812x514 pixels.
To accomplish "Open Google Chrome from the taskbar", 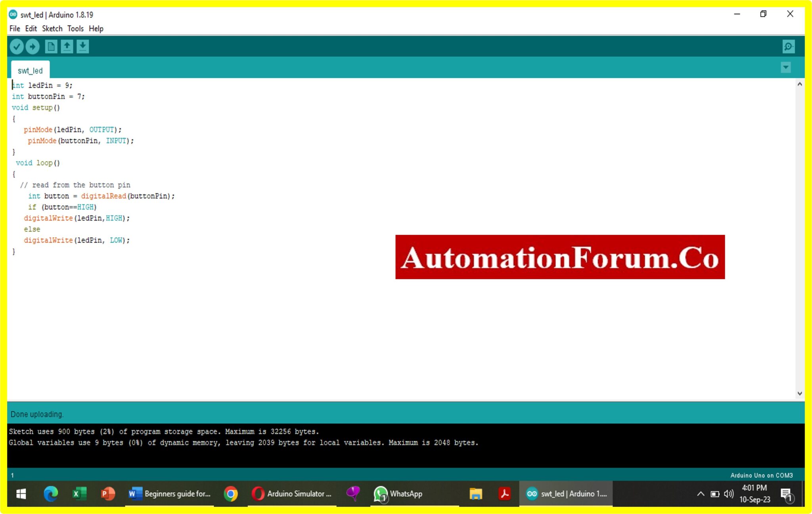I will (232, 494).
